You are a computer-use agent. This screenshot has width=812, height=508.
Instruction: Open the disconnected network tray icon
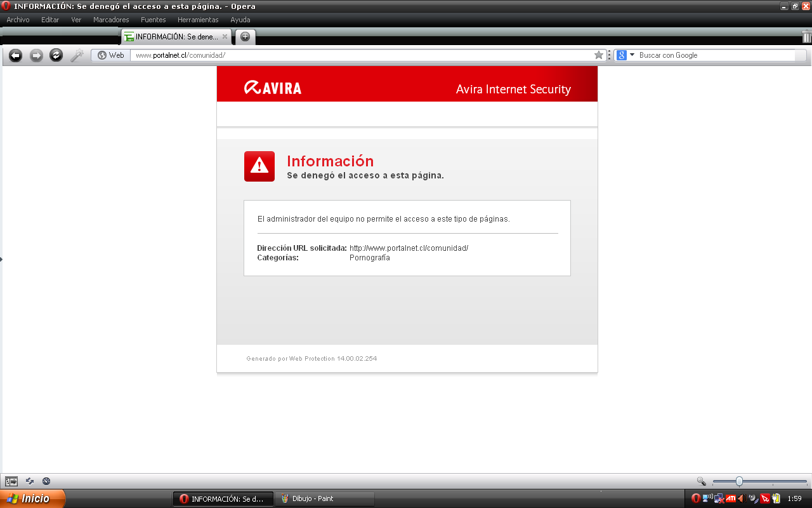pos(719,499)
